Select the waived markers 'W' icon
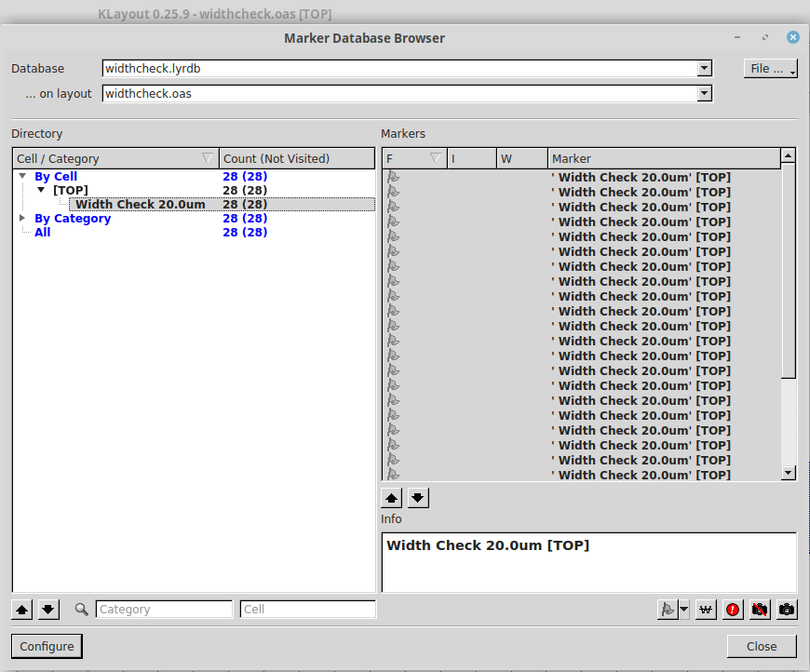 706,610
